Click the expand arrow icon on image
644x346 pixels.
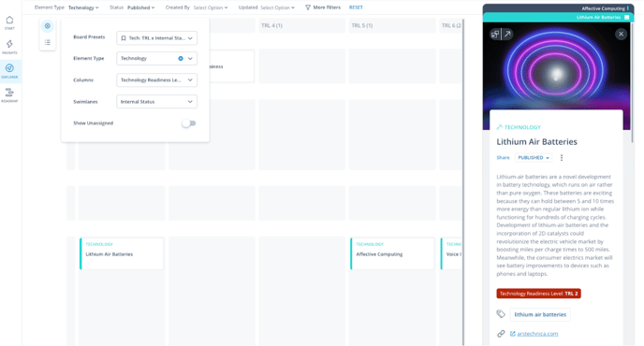[x=507, y=34]
